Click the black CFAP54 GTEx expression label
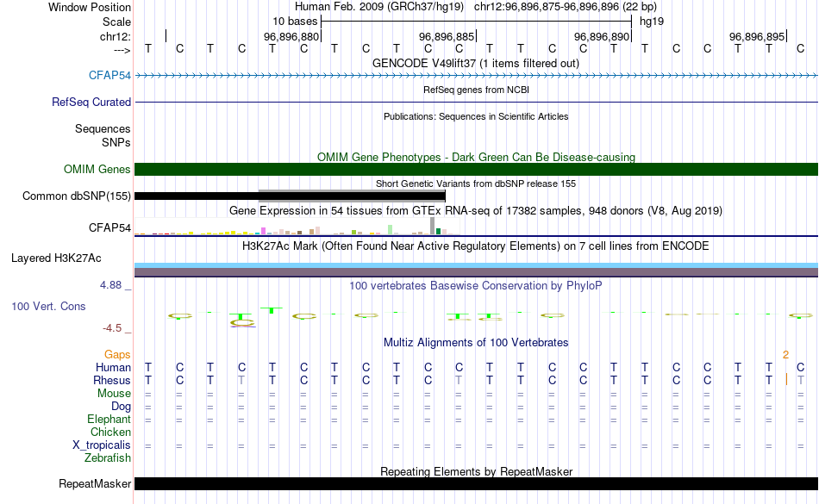Viewport: 819px width, 504px height. (109, 227)
